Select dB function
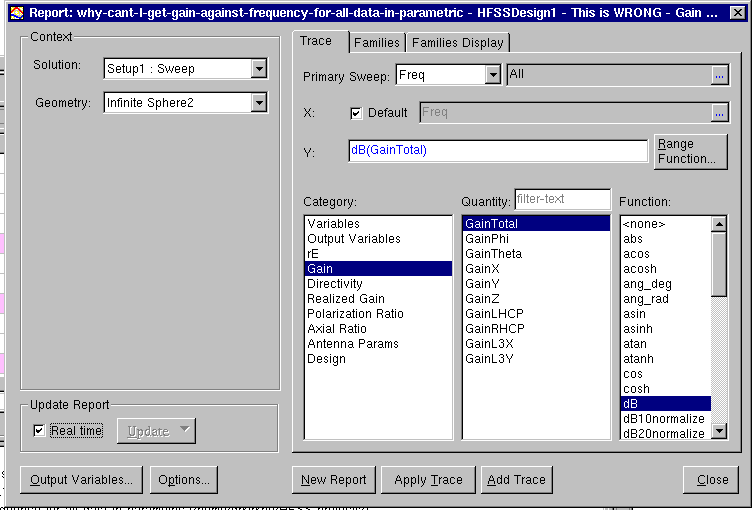The width and height of the screenshot is (752, 510). tap(666, 403)
